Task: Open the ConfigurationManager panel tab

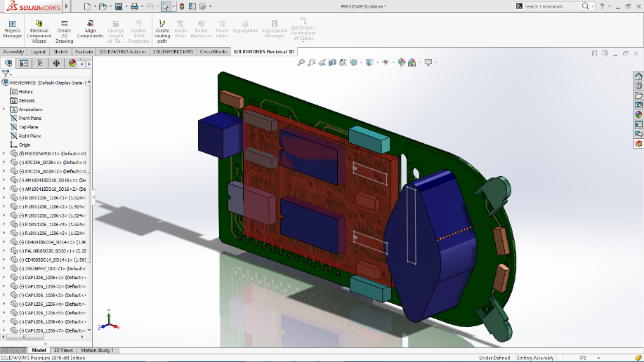Action: tap(39, 63)
